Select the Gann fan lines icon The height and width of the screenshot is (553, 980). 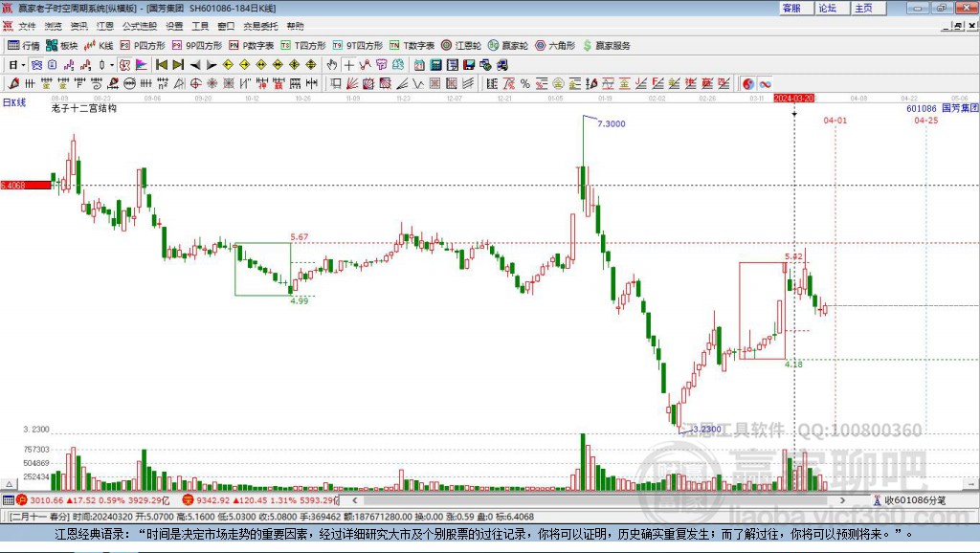(x=352, y=84)
